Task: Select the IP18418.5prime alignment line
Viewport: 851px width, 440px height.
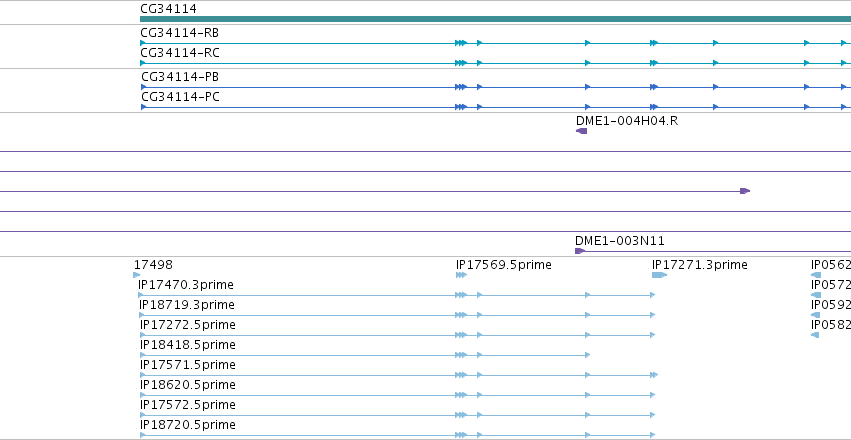Action: tap(365, 355)
